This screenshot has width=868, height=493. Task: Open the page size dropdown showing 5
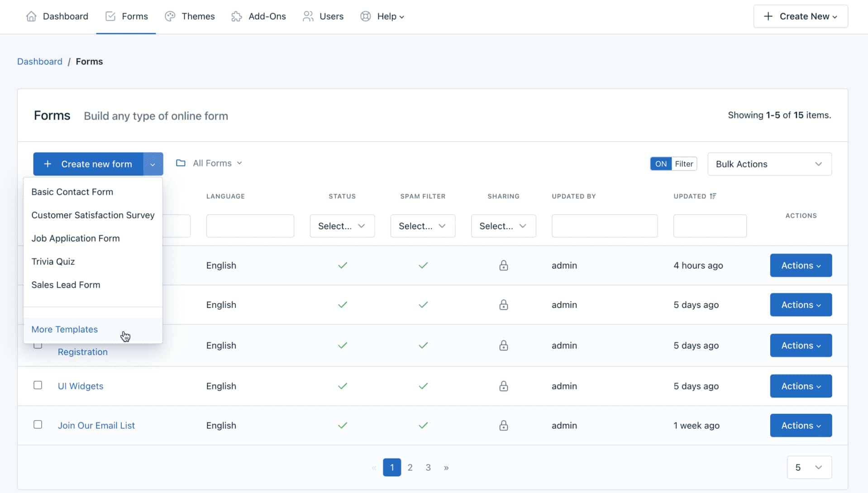coord(809,467)
